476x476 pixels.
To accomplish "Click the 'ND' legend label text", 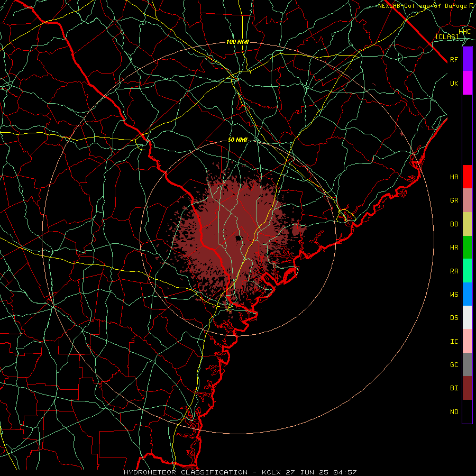I will 454,412.
